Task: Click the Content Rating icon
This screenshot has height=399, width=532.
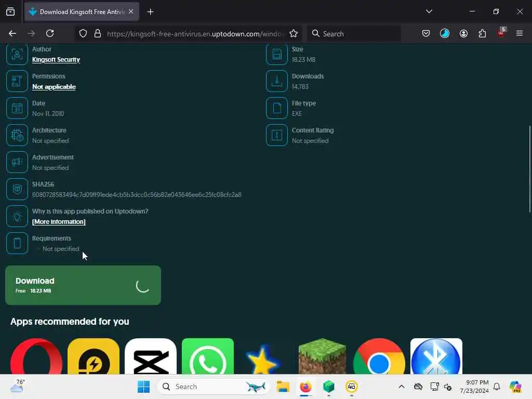Action: point(277,135)
